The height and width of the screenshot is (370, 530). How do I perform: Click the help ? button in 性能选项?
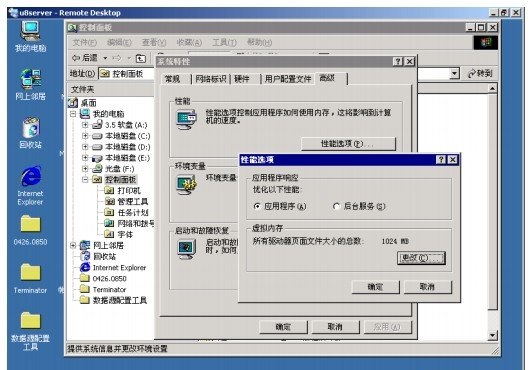(x=441, y=159)
